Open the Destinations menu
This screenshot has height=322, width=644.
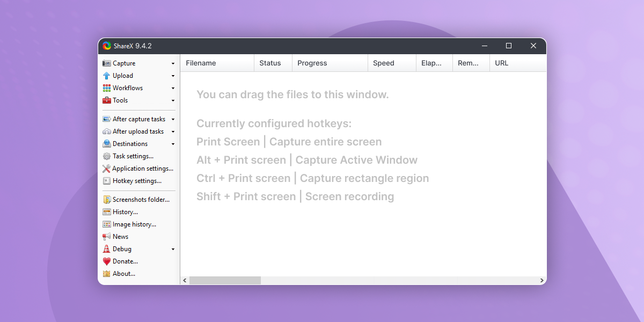139,144
